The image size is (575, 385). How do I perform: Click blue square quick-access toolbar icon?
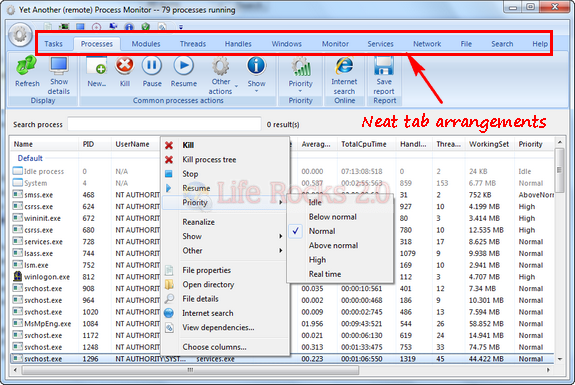[x=80, y=27]
